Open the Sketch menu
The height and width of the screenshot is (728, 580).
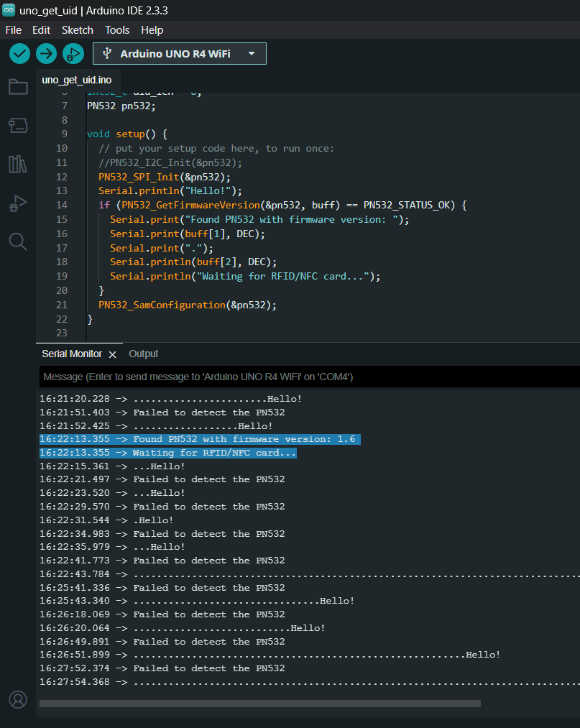78,30
